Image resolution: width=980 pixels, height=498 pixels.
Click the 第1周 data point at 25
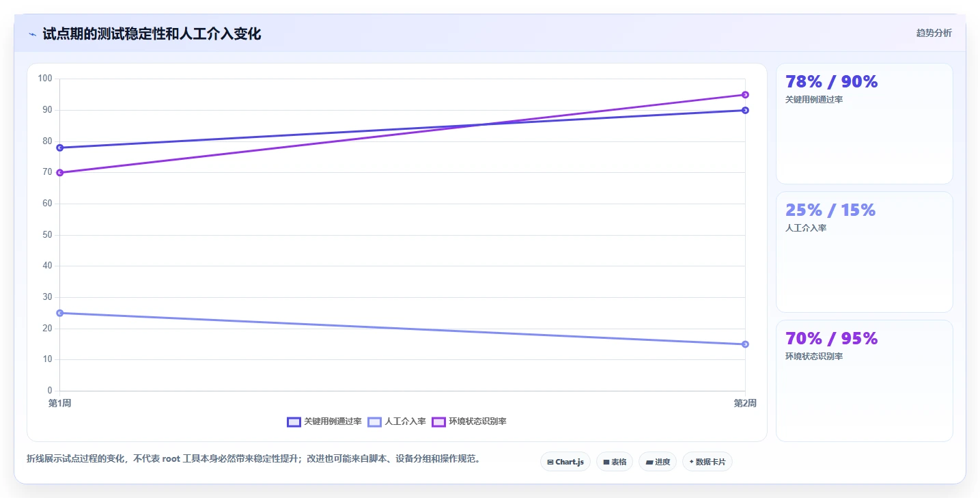pyautogui.click(x=60, y=313)
